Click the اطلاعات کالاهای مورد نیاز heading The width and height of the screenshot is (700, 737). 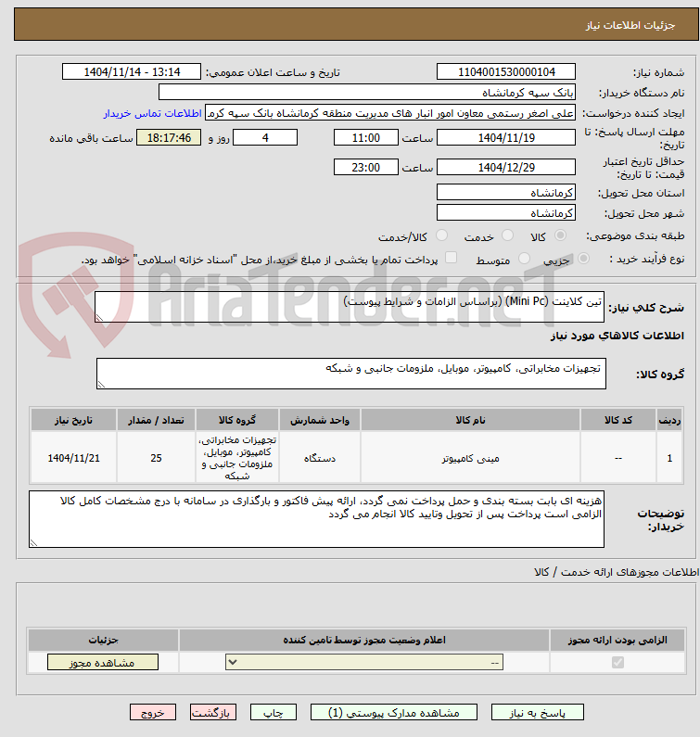pyautogui.click(x=617, y=336)
